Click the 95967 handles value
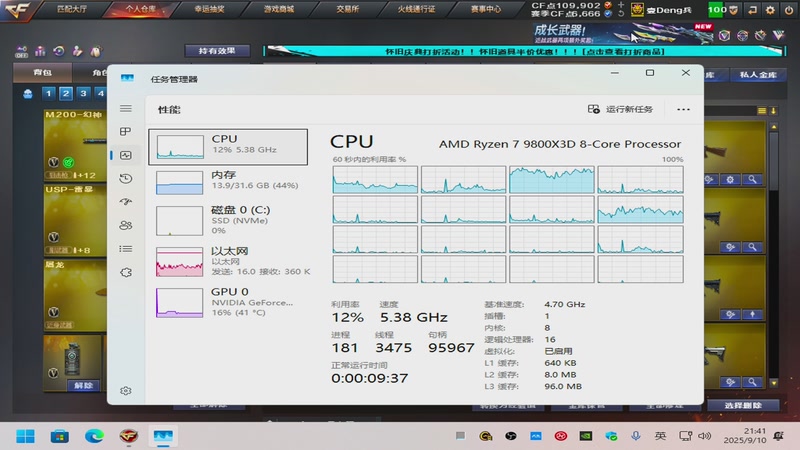Screen dimensions: 800x450 point(451,348)
